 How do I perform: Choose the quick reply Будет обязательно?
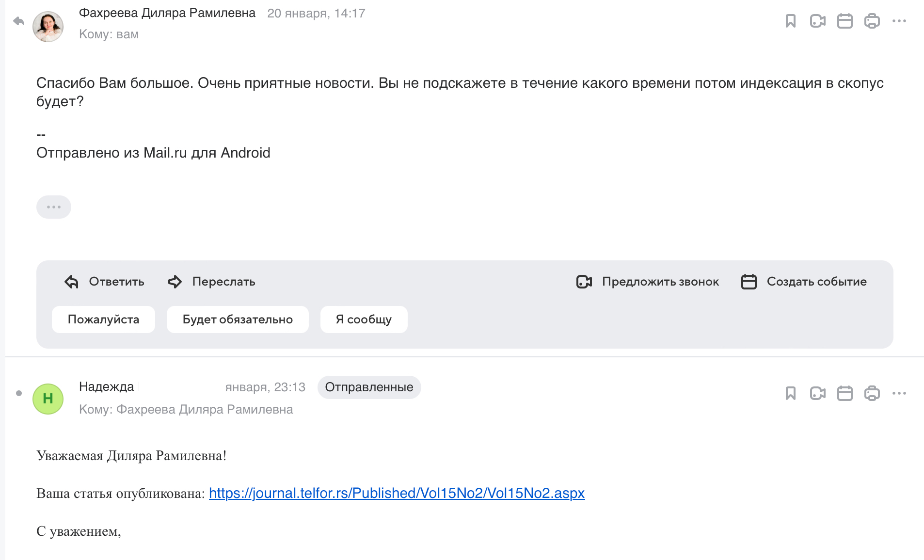point(238,320)
